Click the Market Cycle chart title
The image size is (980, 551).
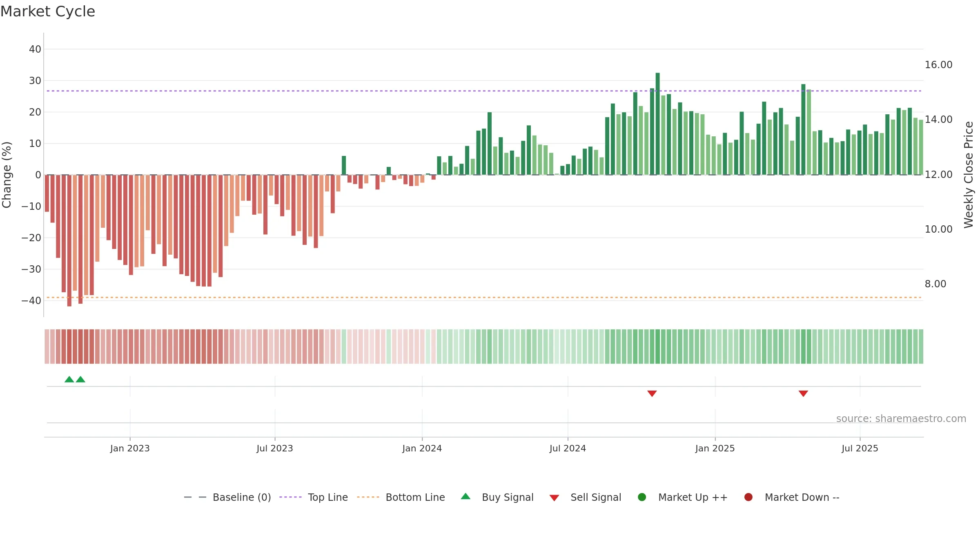point(48,11)
